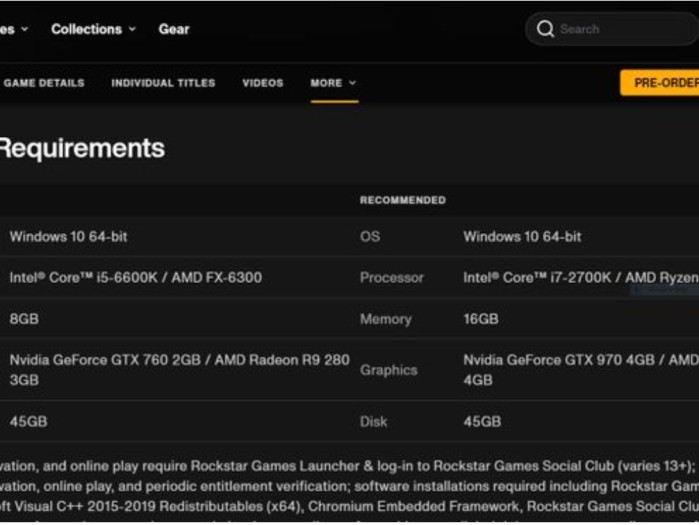The height and width of the screenshot is (525, 699).
Task: Select Intel Core i7-2700K recommended processor text
Action: pyautogui.click(x=581, y=278)
